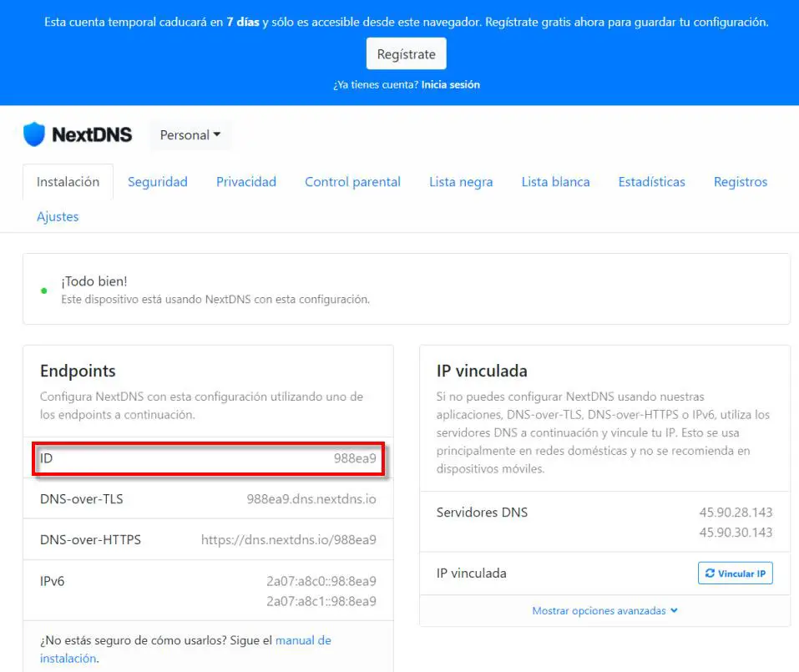Go to the Control parental tab
The height and width of the screenshot is (672, 799).
click(x=352, y=182)
